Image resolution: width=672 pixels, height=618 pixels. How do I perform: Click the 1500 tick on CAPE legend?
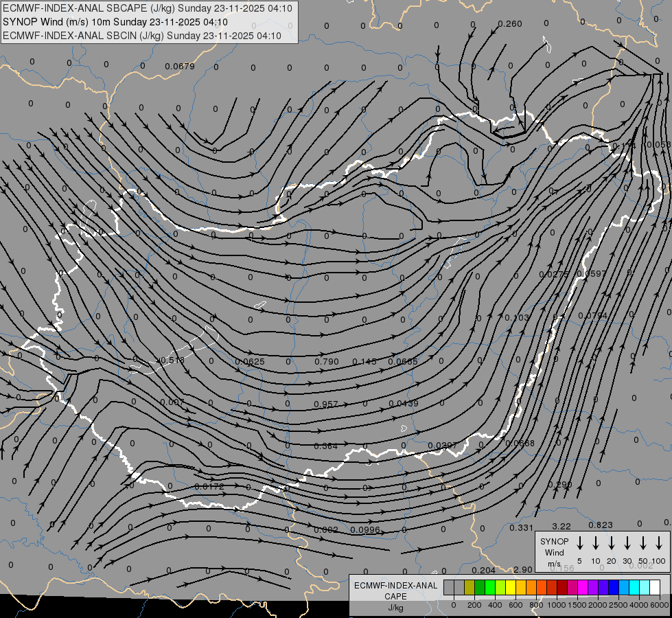(577, 605)
